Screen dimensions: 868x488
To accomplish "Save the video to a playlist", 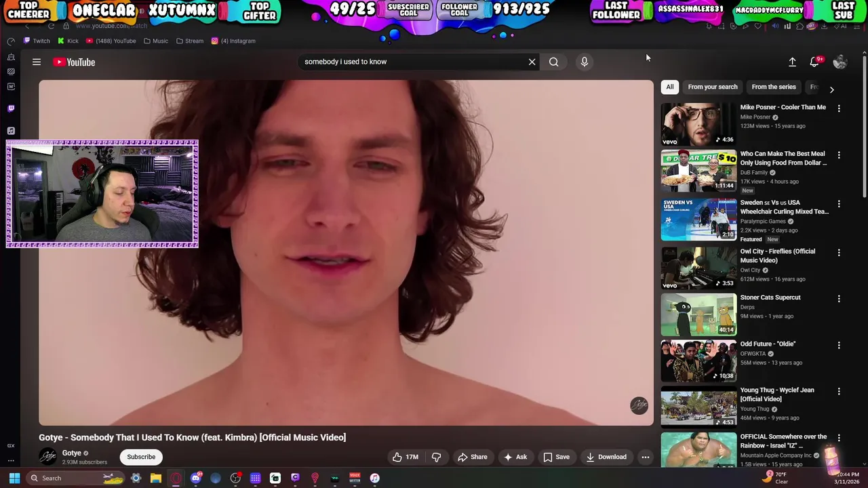I will pyautogui.click(x=556, y=457).
